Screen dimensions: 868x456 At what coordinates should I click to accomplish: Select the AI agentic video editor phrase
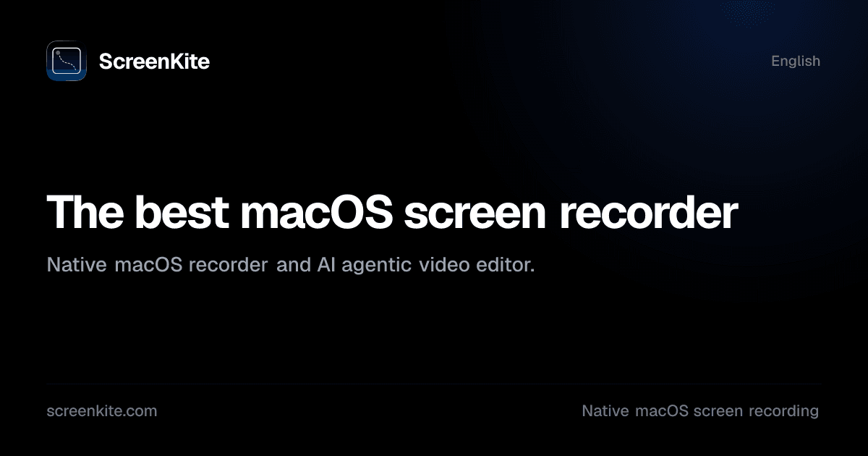point(426,265)
